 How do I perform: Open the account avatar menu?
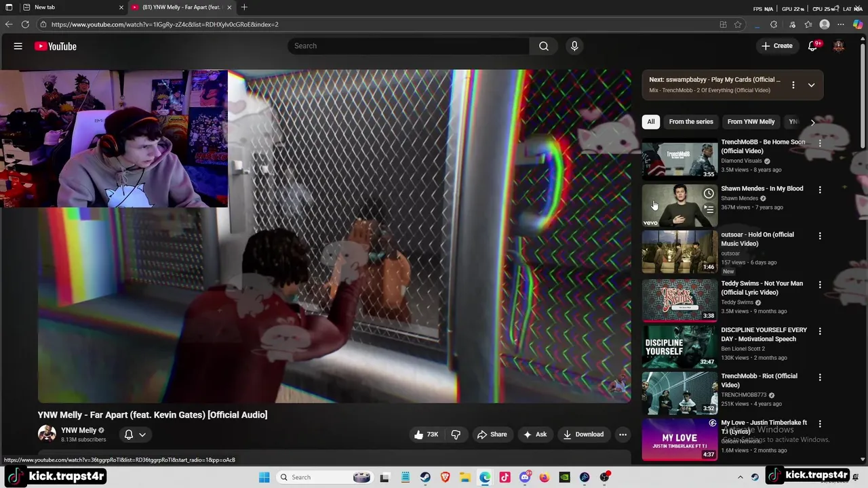pyautogui.click(x=839, y=46)
